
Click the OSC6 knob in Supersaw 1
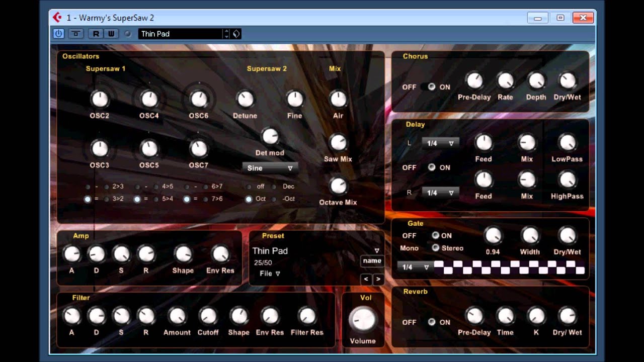point(199,99)
